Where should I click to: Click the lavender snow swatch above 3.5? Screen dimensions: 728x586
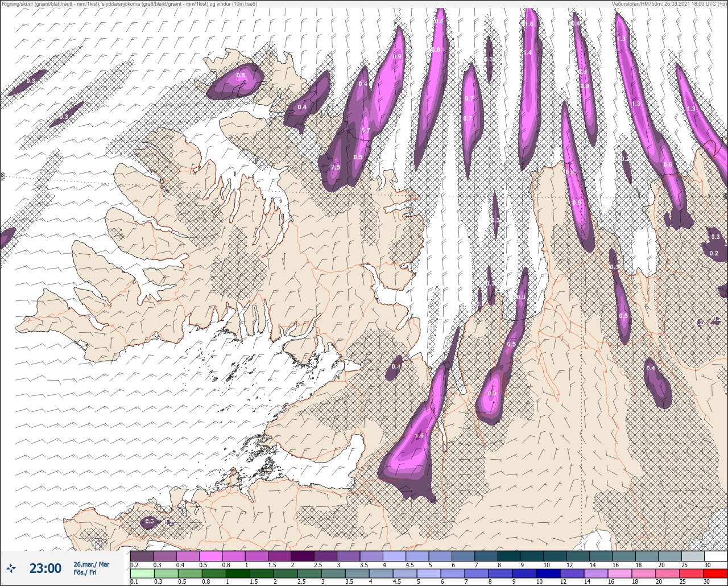(371, 556)
